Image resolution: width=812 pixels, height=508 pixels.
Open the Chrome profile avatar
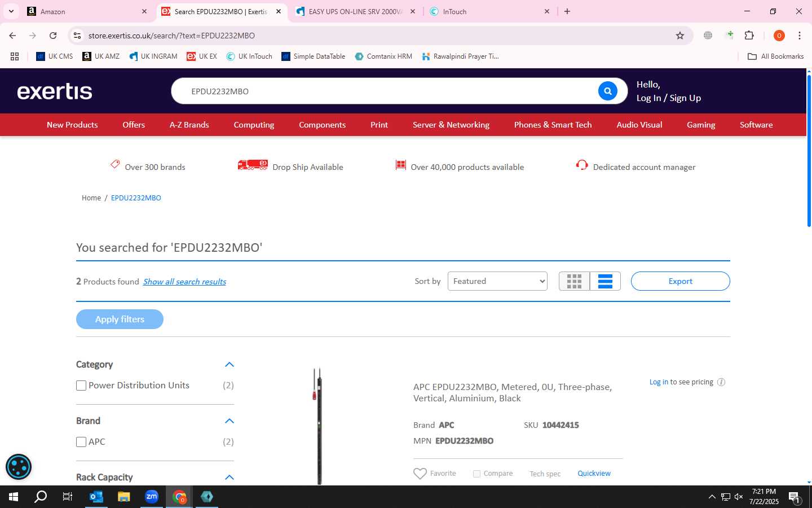[779, 36]
